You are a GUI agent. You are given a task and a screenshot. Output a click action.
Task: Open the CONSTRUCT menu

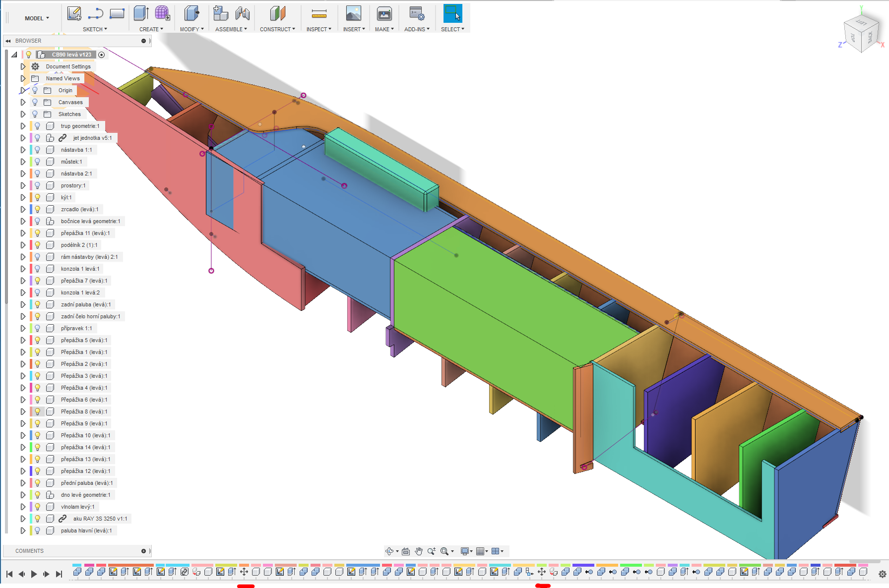[x=277, y=29]
